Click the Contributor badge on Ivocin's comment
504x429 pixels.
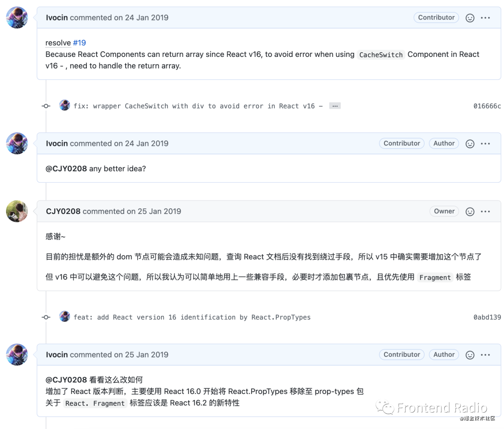click(436, 17)
